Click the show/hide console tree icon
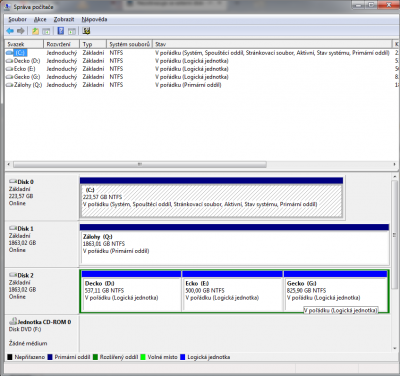The width and height of the screenshot is (400, 376). [x=46, y=31]
